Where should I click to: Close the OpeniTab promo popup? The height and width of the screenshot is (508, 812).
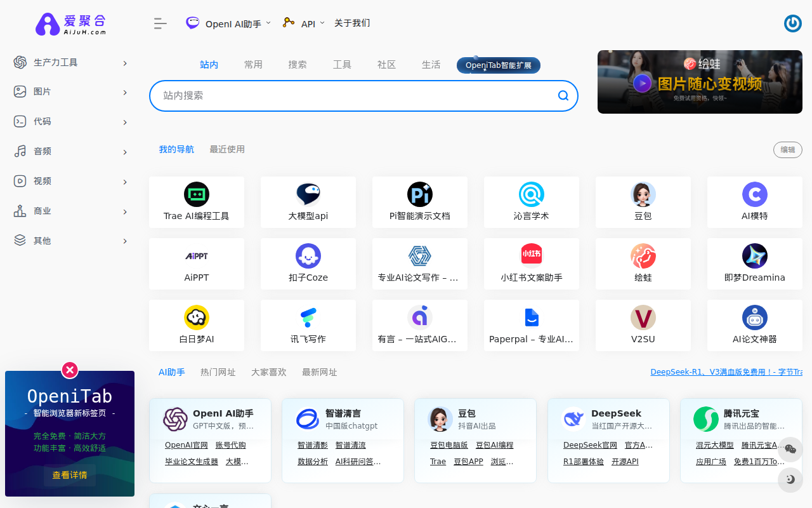[70, 370]
